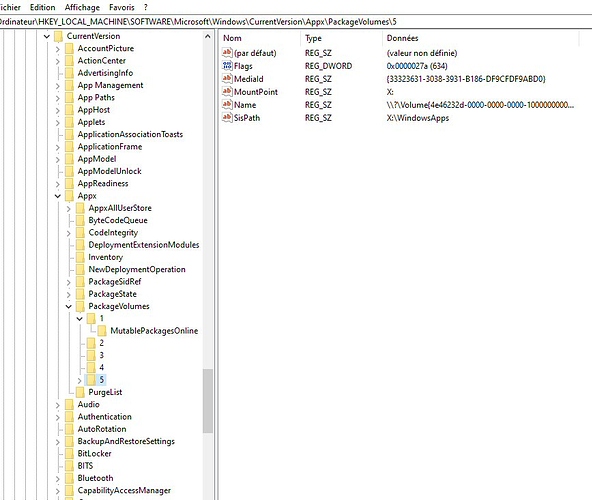Click the Flags DWORD value icon
The image size is (592, 500).
(x=227, y=66)
